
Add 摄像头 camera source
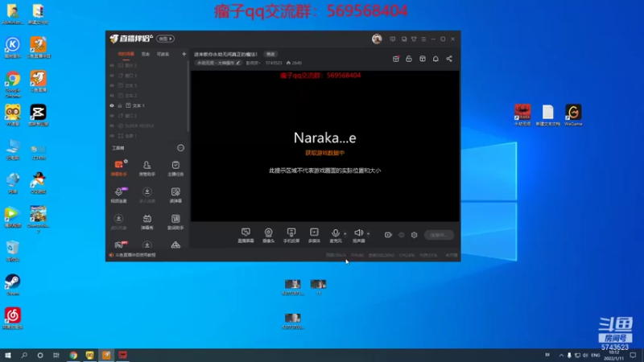pyautogui.click(x=269, y=235)
